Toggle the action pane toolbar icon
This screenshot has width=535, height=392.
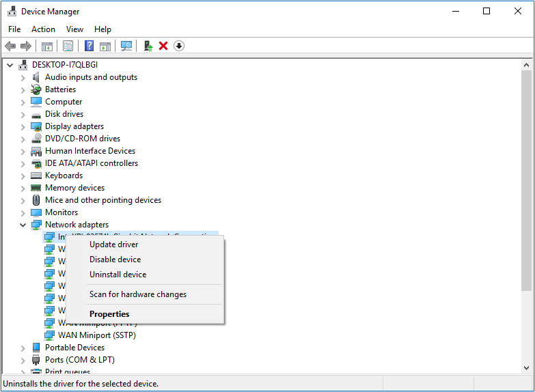coord(105,46)
